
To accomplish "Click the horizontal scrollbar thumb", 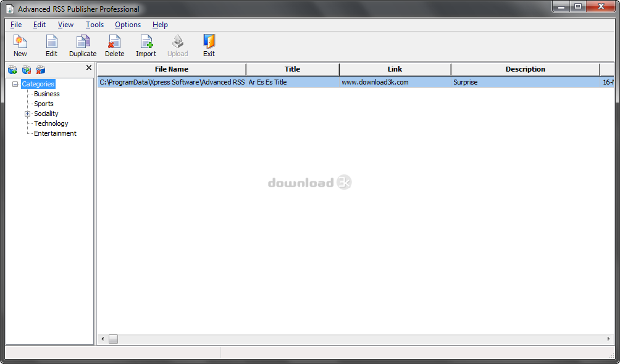I will [x=114, y=339].
